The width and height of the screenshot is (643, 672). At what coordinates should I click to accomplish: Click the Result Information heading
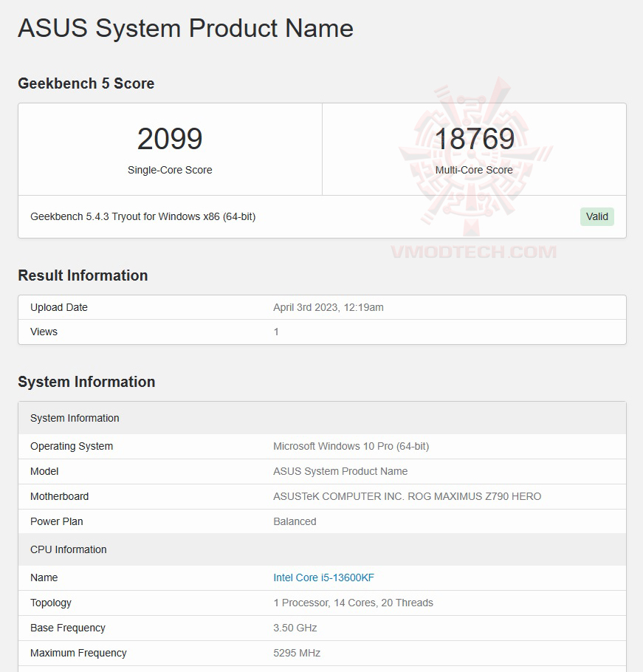coord(83,275)
